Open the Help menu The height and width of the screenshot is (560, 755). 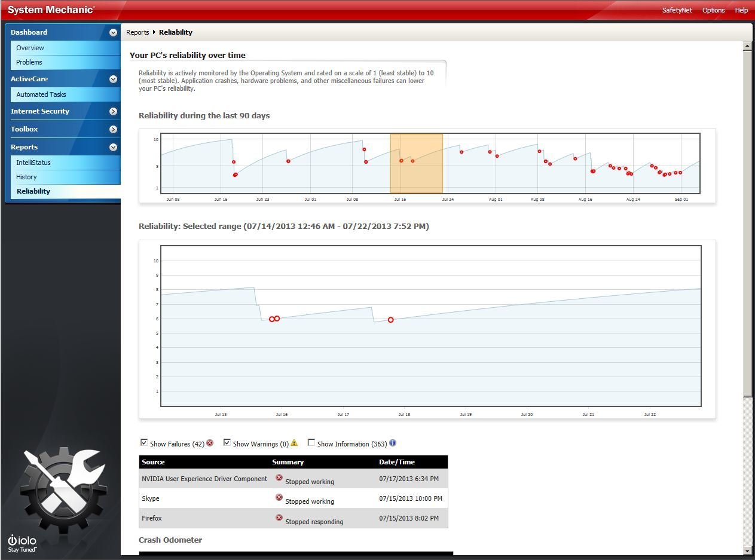point(741,10)
